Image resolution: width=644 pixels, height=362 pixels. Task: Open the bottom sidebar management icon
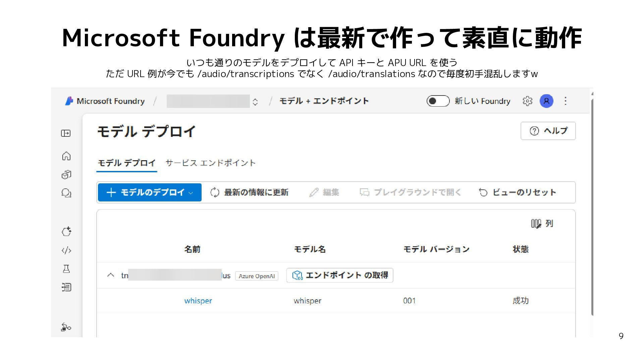click(x=66, y=327)
